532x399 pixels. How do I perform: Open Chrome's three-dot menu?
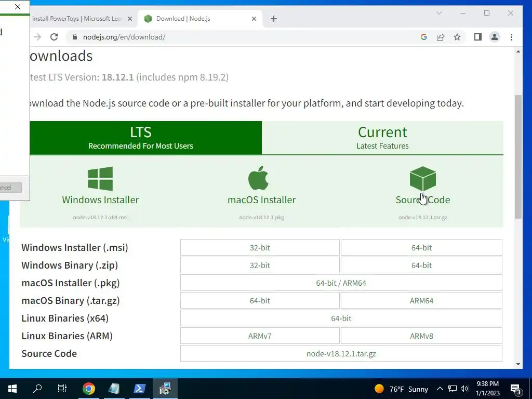click(511, 37)
